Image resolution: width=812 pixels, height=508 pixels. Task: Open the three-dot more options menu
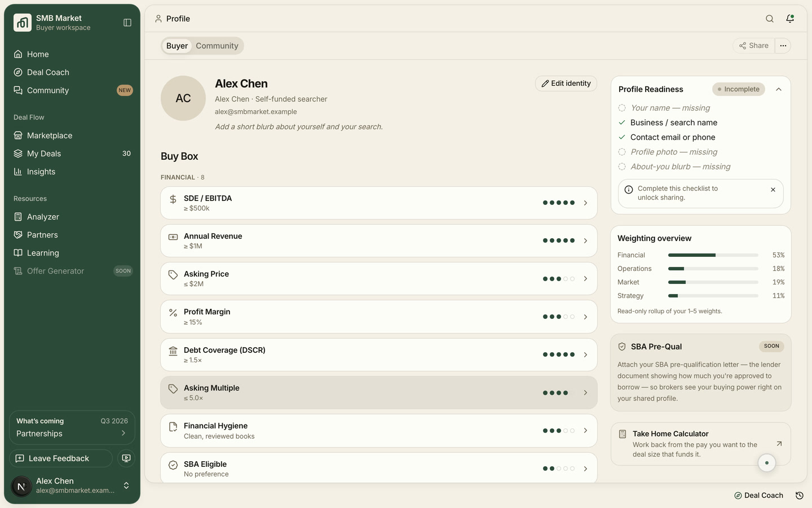pos(783,46)
